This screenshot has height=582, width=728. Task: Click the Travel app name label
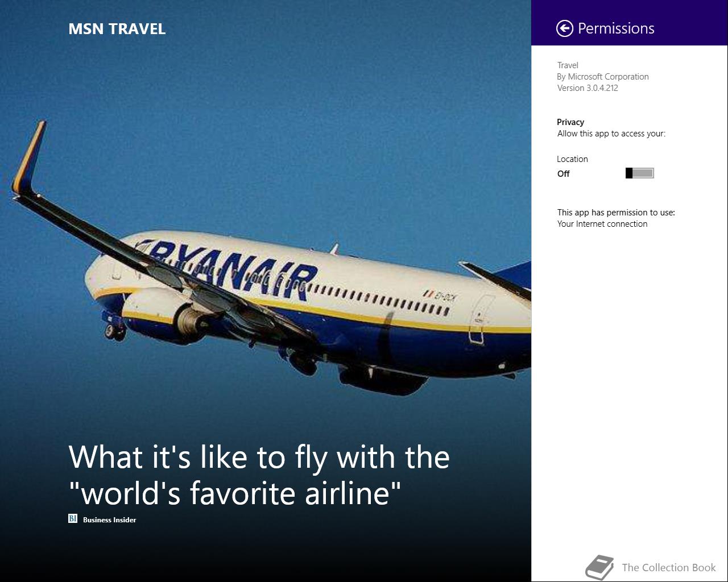click(x=568, y=65)
